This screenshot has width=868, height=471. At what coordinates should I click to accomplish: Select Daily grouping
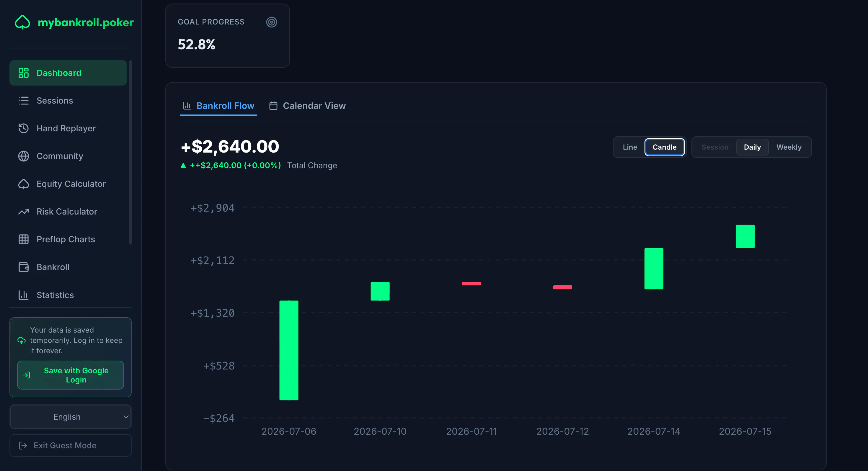(752, 147)
